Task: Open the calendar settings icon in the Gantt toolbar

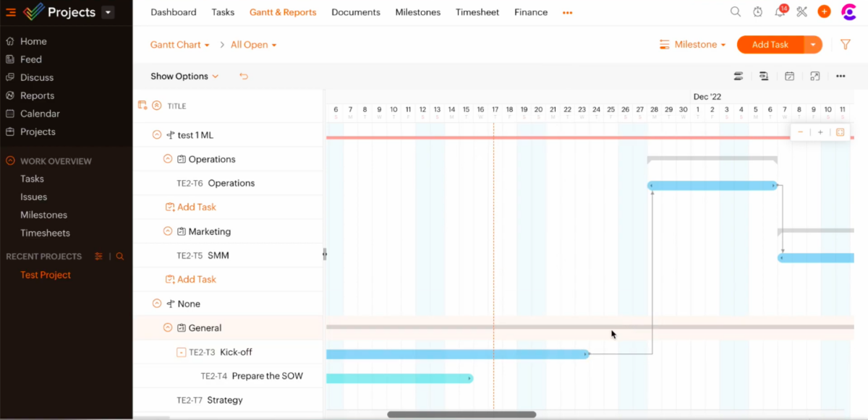Action: pos(789,76)
